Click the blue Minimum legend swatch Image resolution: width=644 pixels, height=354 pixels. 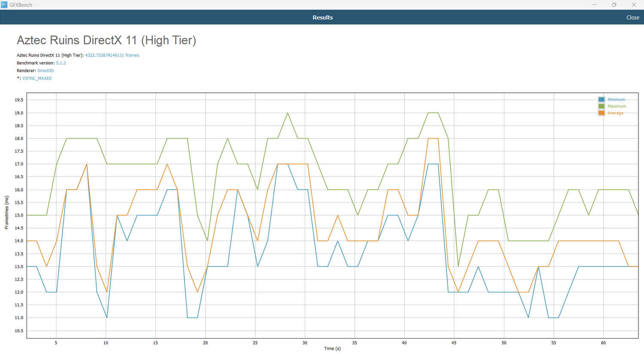click(x=601, y=100)
